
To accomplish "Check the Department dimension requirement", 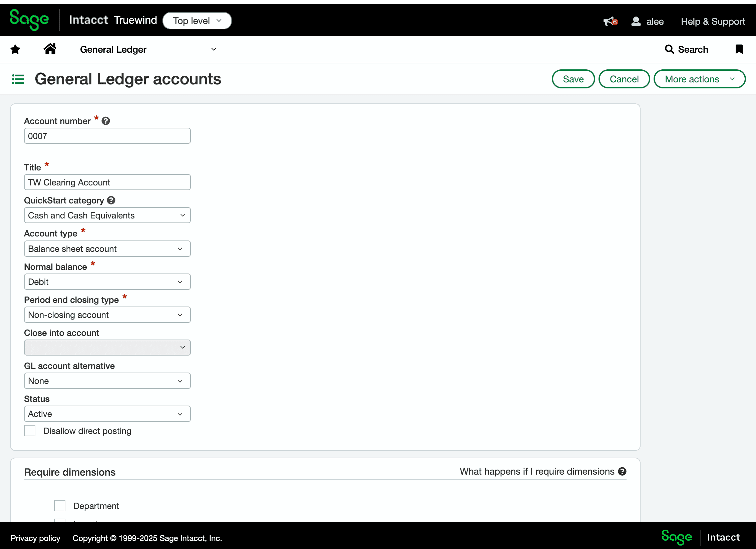I will (60, 506).
